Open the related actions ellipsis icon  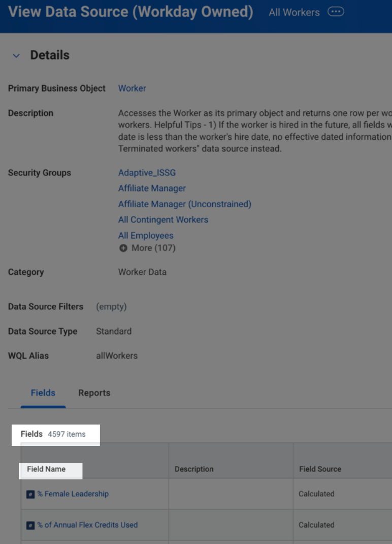pos(336,12)
